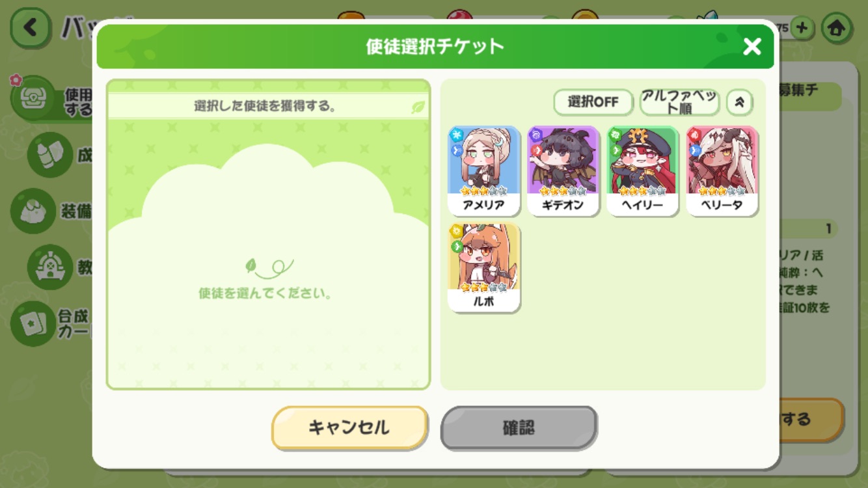868x488 pixels.
Task: Pick the ヘイリー character portrait
Action: [643, 171]
